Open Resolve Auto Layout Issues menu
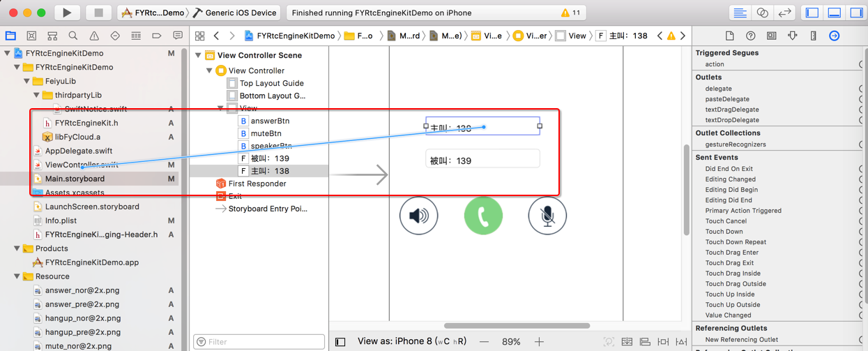 click(681, 342)
